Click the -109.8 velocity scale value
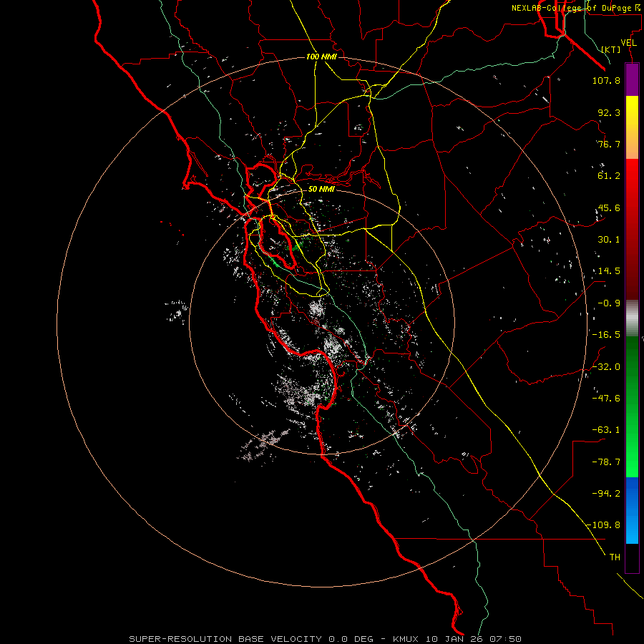The width and height of the screenshot is (644, 644). pos(603,525)
